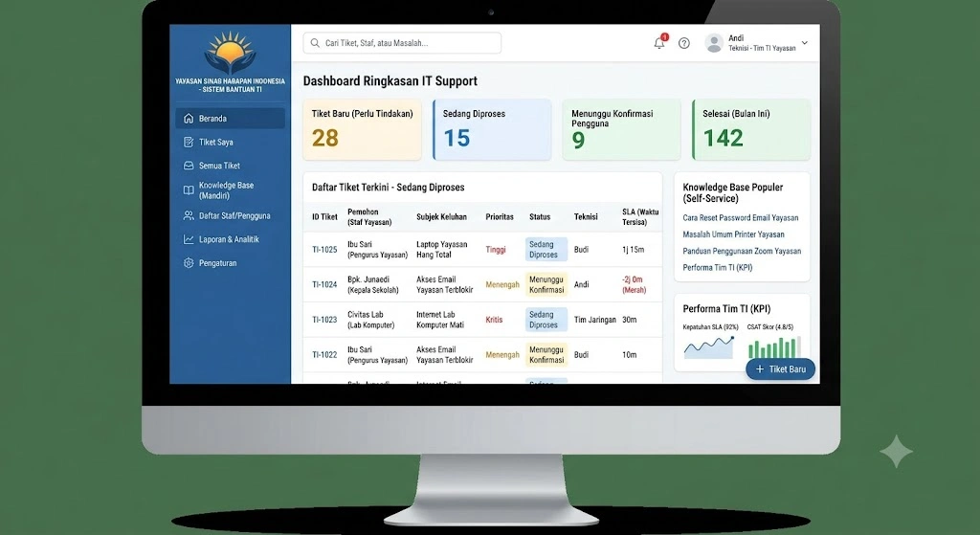Expand the Andi profile dropdown chevron
The image size is (980, 535).
[x=804, y=43]
